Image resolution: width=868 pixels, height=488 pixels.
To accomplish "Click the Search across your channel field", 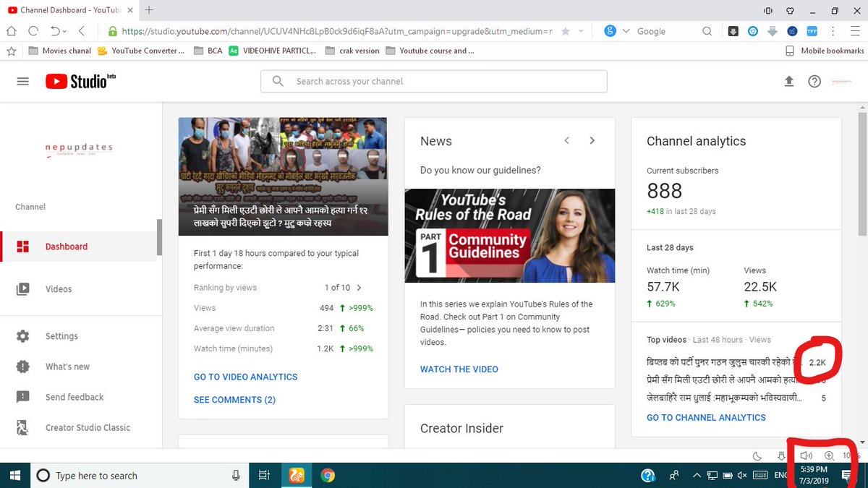I will coord(434,82).
